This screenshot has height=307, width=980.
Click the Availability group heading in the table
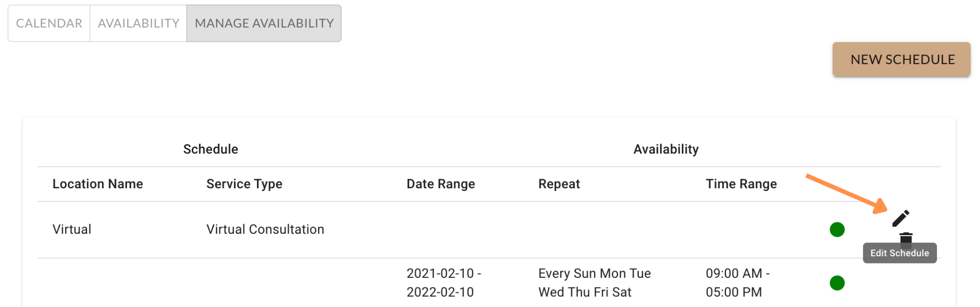tap(666, 149)
